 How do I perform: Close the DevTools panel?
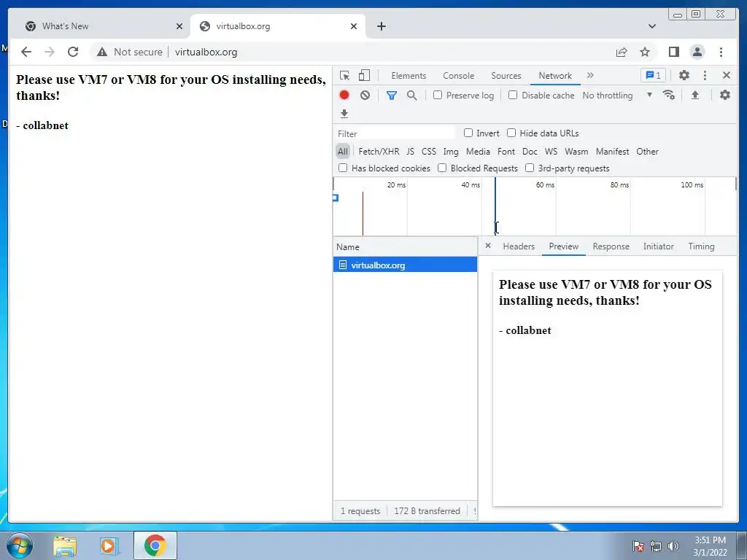pyautogui.click(x=727, y=75)
